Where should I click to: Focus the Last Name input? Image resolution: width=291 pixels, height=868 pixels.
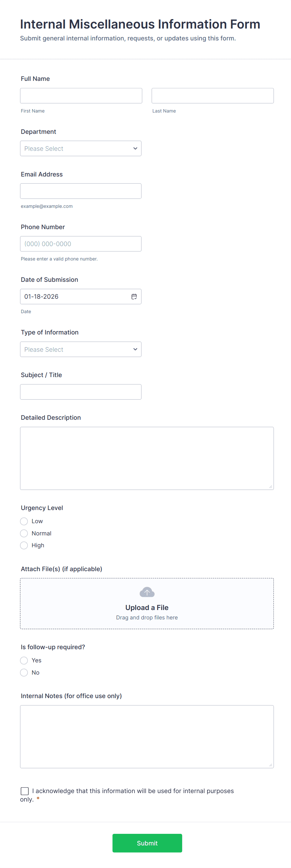pos(212,96)
